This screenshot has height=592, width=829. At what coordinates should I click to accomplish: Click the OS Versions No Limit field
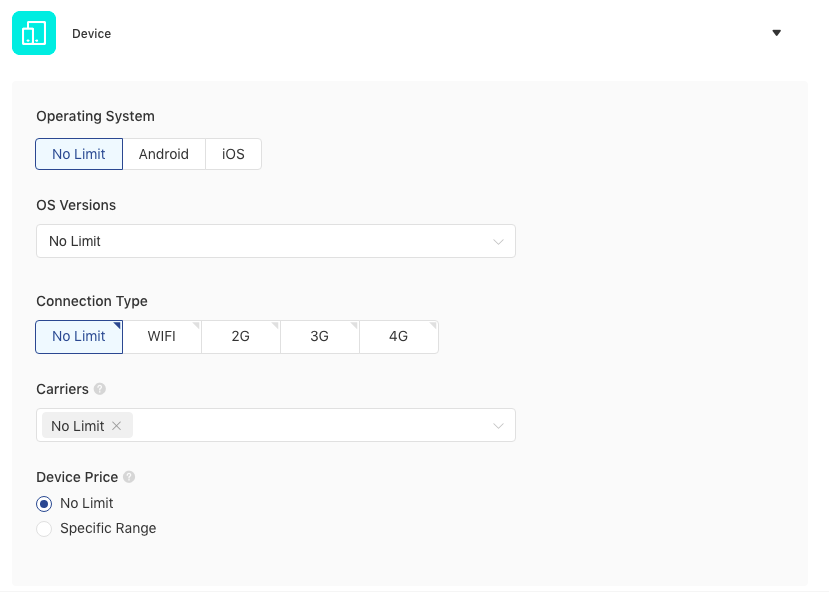coord(276,241)
